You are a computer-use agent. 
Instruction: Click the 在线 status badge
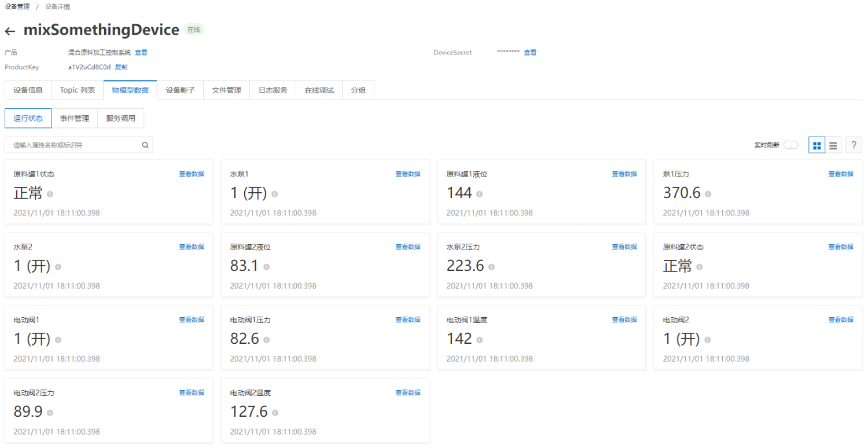[x=194, y=30]
